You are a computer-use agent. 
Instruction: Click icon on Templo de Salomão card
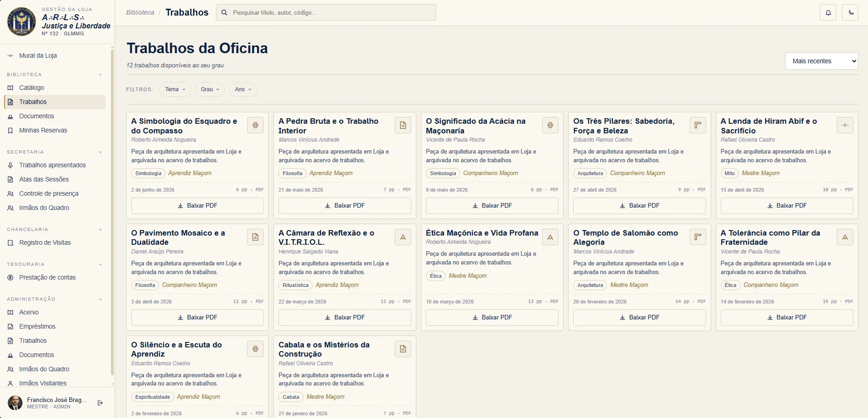[x=698, y=237]
